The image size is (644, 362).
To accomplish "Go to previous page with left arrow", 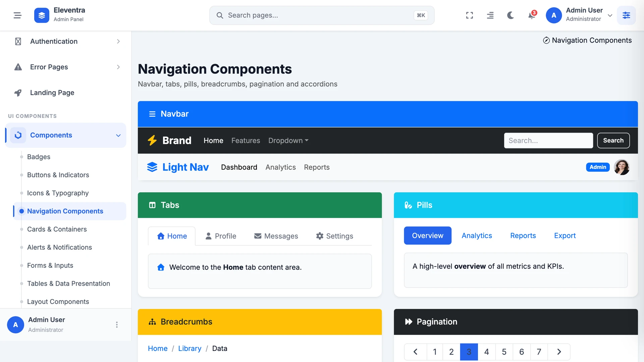I will [x=416, y=352].
